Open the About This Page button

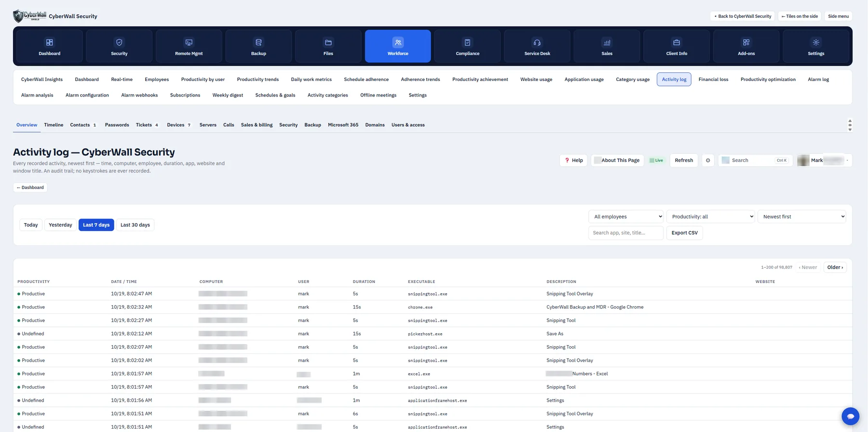tap(617, 161)
